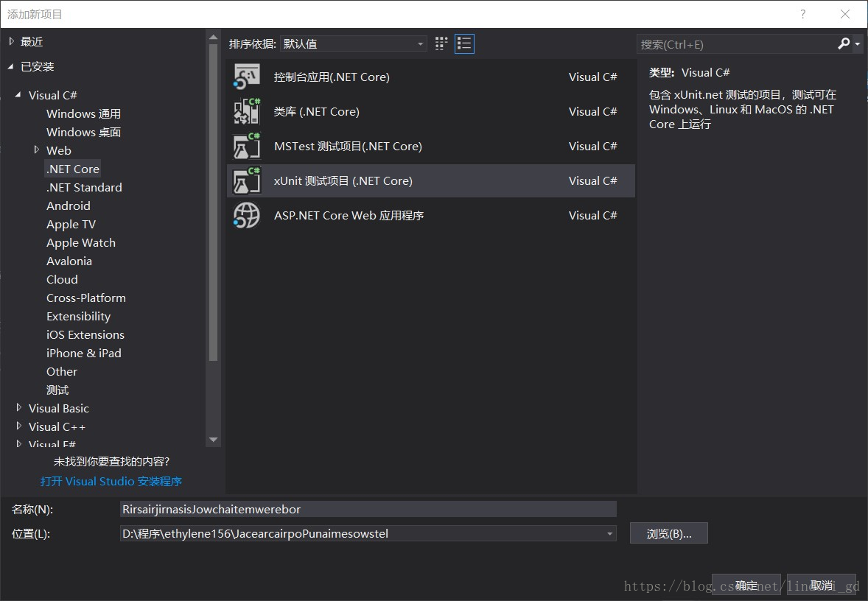Click the Console App (.NET Core) template icon
Viewport: 868px width, 601px height.
click(x=247, y=77)
